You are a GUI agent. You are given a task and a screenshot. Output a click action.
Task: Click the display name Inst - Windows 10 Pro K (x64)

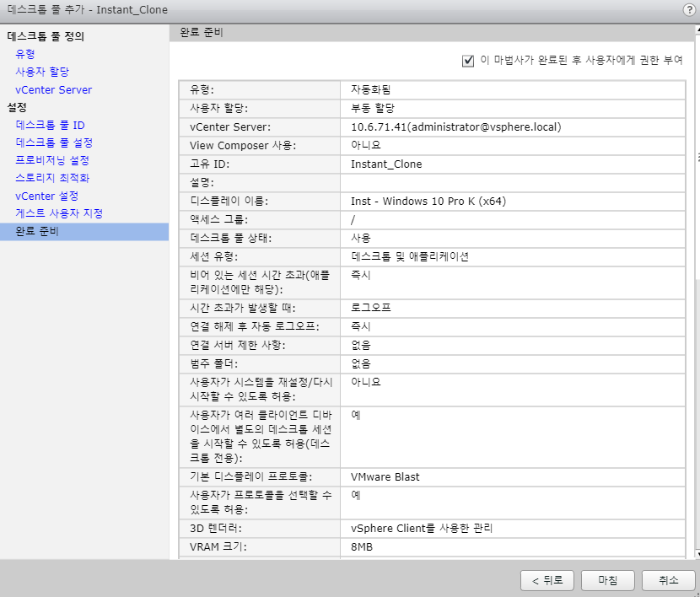click(428, 202)
